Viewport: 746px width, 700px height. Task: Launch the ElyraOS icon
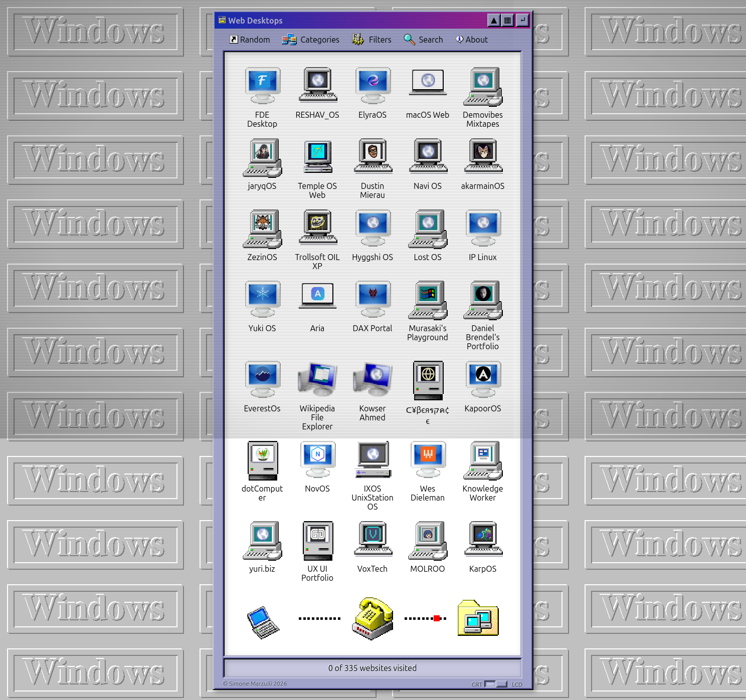tap(372, 86)
